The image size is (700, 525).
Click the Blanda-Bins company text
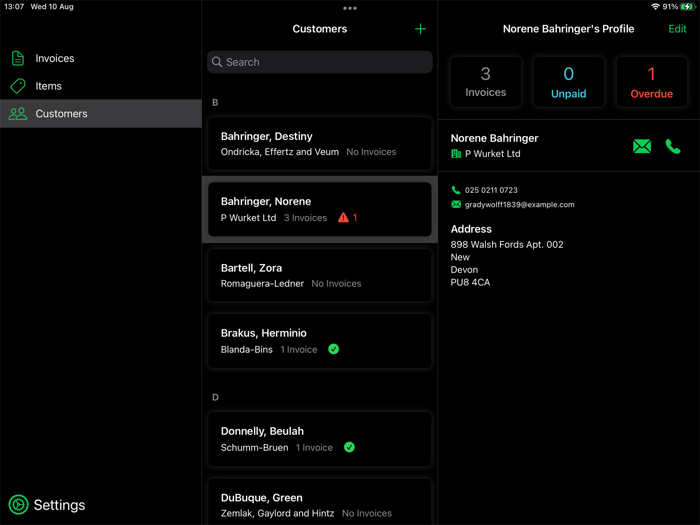(x=246, y=350)
